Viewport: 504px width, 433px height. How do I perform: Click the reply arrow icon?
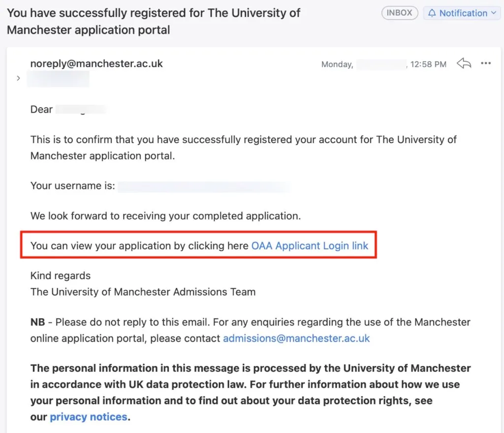coord(464,63)
